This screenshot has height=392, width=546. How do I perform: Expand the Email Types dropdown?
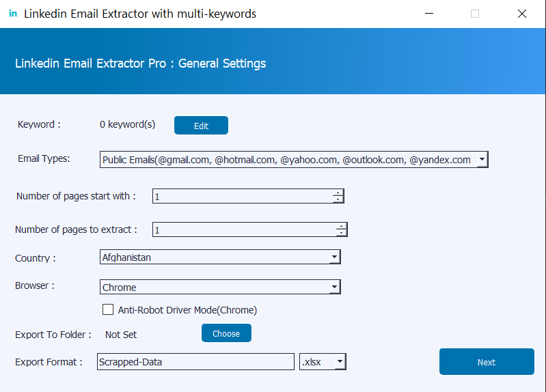point(482,159)
